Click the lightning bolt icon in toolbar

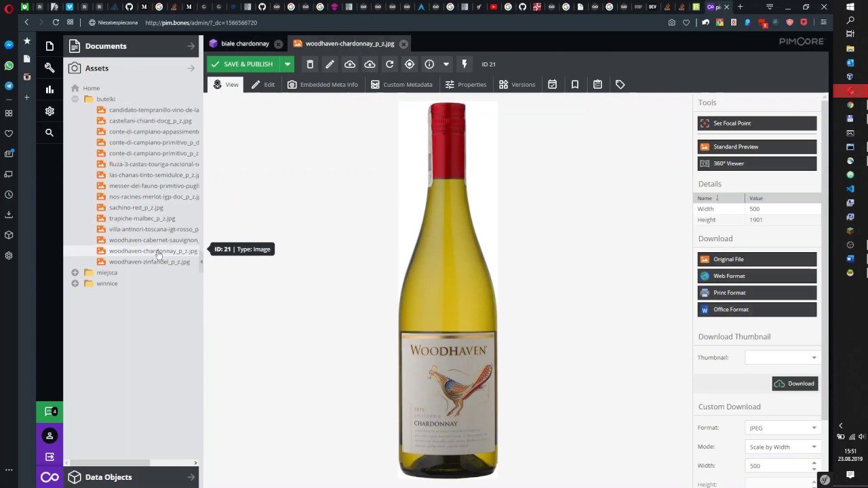(465, 64)
